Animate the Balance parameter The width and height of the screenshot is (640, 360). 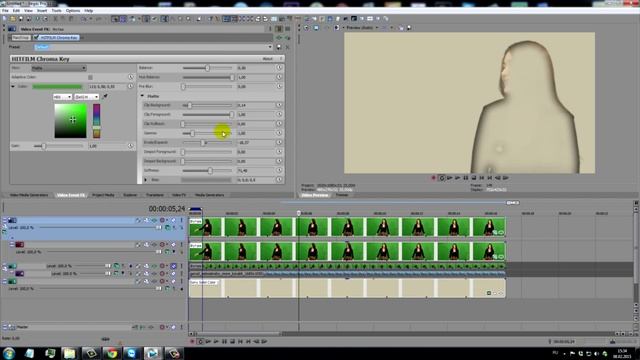pos(280,68)
